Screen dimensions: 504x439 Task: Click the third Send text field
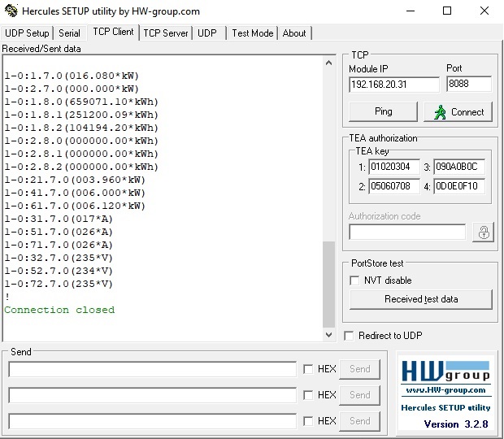click(152, 421)
